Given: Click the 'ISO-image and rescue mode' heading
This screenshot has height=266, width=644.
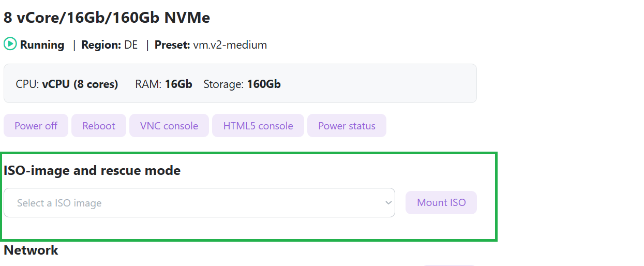Looking at the screenshot, I should pos(92,170).
